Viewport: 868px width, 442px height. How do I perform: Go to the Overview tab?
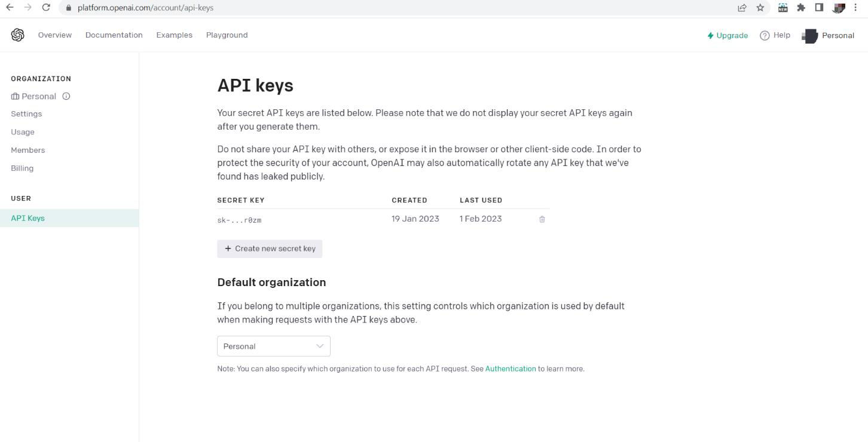(x=55, y=35)
